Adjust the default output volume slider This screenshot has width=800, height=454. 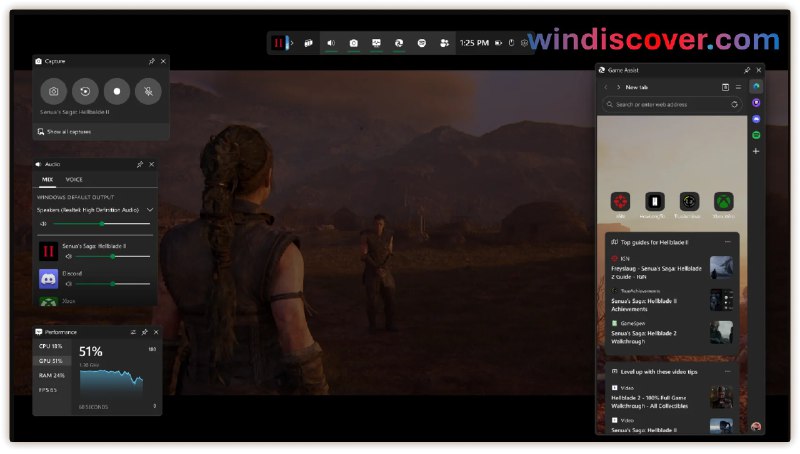click(102, 224)
